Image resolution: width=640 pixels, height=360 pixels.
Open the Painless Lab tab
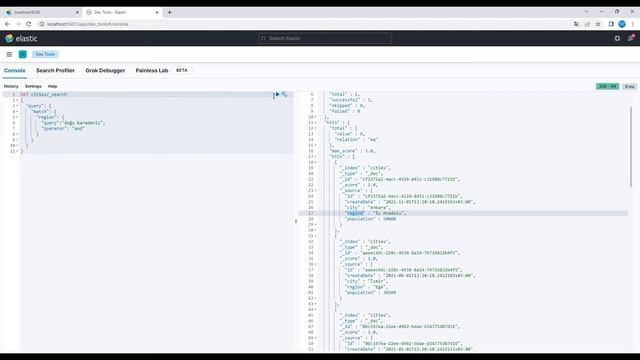click(152, 70)
